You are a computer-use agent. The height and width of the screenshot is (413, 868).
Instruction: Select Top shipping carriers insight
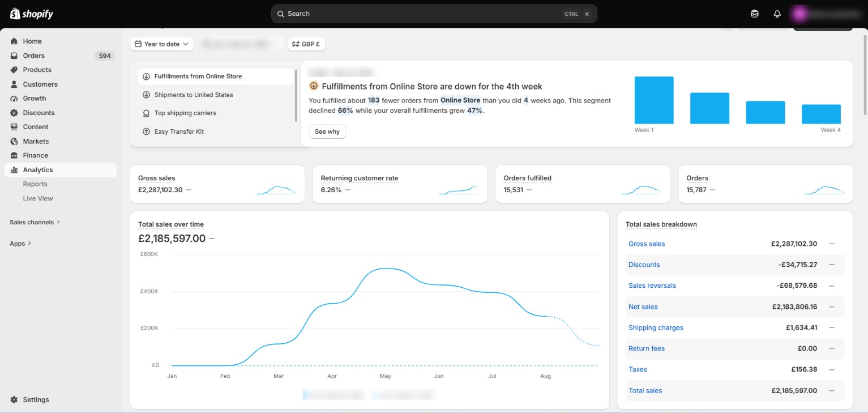(x=216, y=113)
